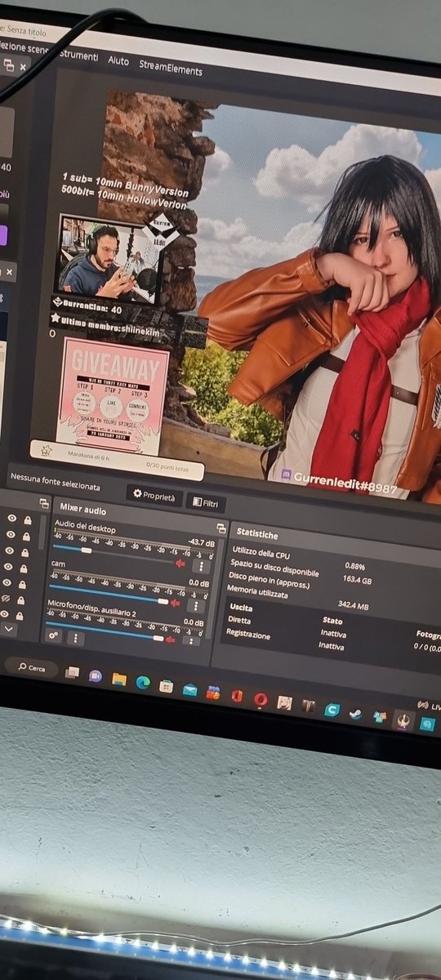Image resolution: width=441 pixels, height=980 pixels.
Task: Open the Aiuto menu
Action: [118, 60]
